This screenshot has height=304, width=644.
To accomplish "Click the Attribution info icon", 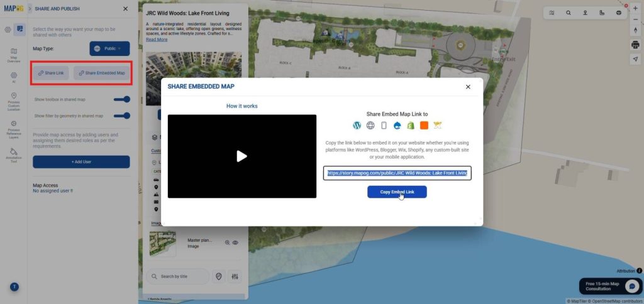I will [x=640, y=271].
